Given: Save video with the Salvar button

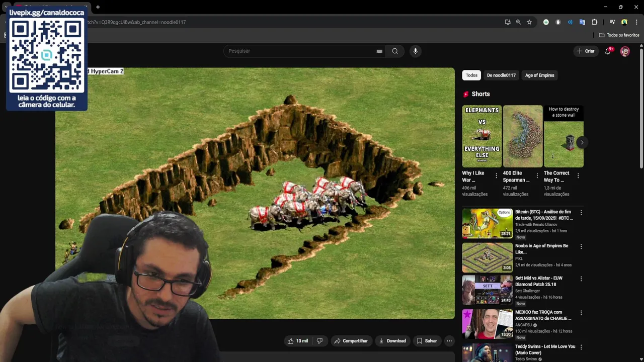Looking at the screenshot, I should [x=427, y=341].
